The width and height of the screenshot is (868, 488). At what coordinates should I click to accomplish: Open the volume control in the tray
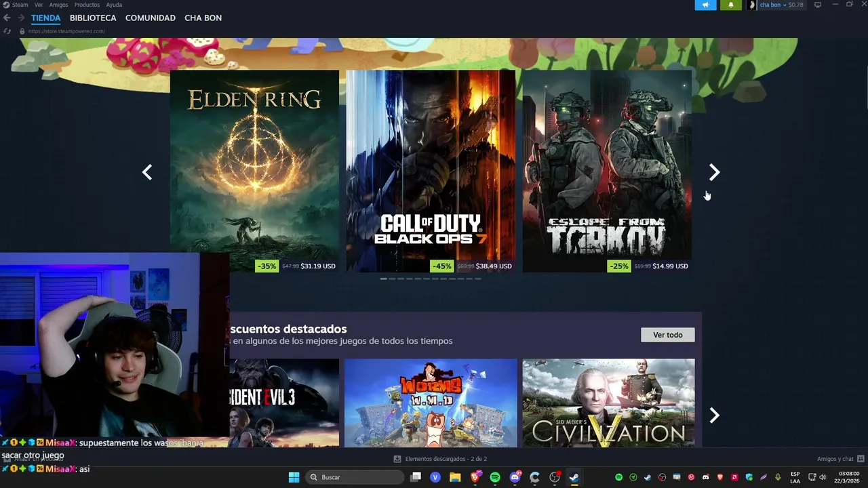point(823,477)
